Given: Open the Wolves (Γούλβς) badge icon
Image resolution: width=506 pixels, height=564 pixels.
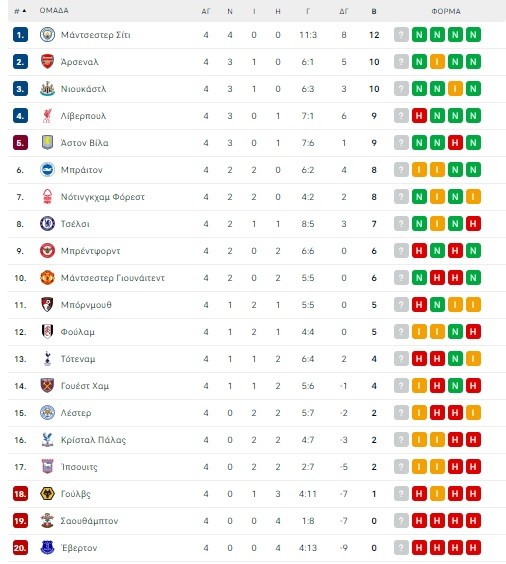Looking at the screenshot, I should 47,494.
